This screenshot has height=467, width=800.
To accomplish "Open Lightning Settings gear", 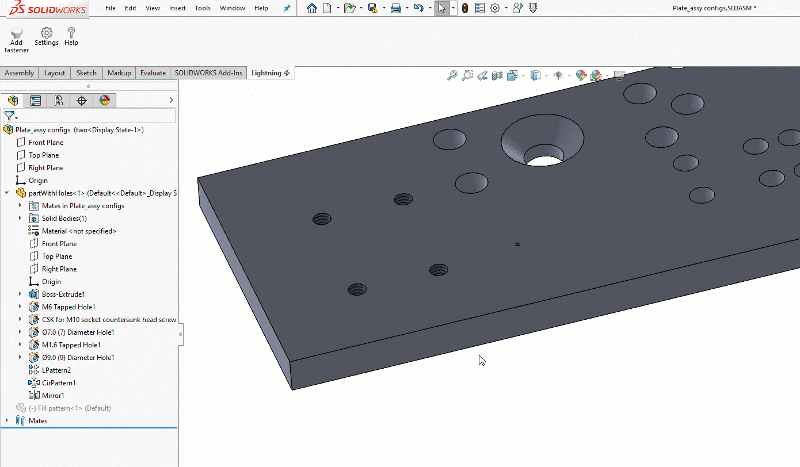I will tap(46, 34).
